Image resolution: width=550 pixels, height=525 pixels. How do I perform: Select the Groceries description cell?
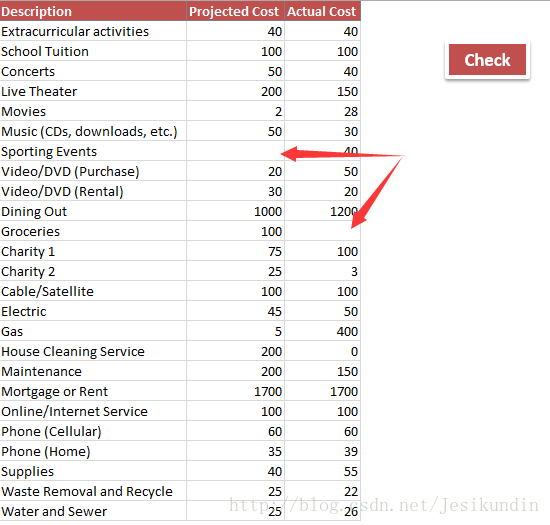(93, 231)
